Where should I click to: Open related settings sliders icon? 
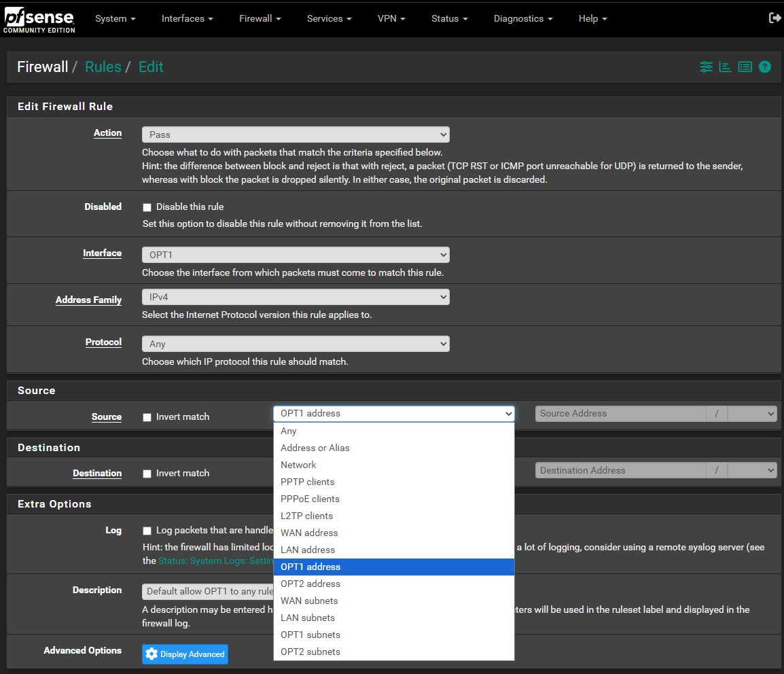pos(707,67)
